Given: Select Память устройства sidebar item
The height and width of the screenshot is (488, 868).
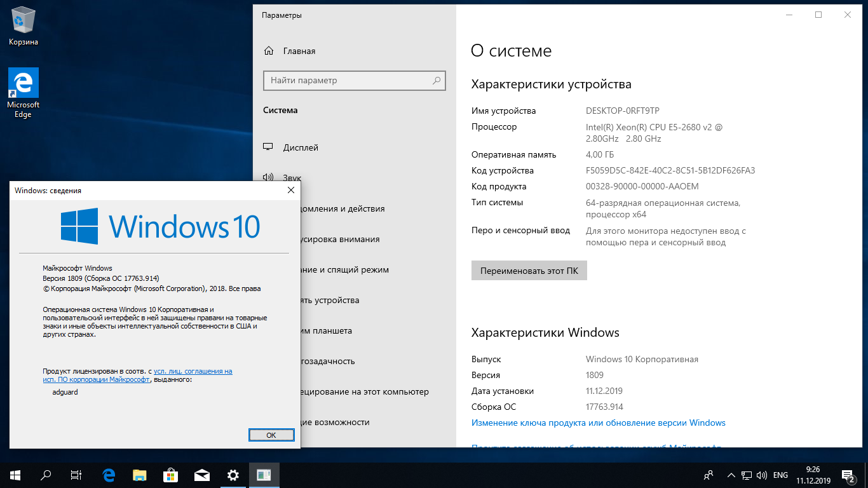Looking at the screenshot, I should click(378, 300).
